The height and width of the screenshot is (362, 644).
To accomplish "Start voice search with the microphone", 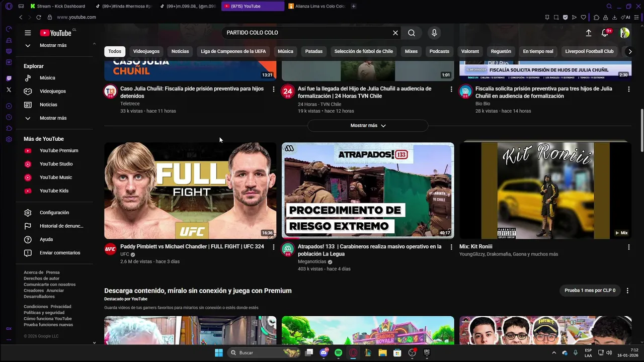I will click(x=434, y=33).
